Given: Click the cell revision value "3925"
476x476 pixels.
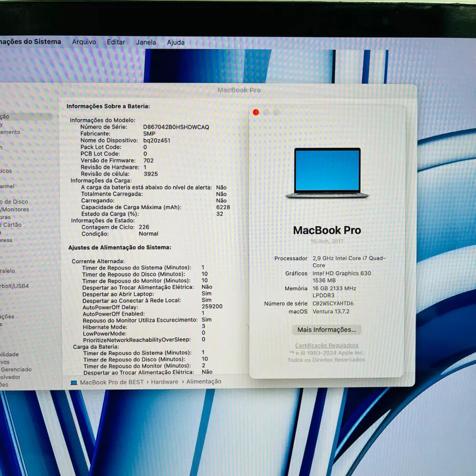Looking at the screenshot, I should 150,174.
